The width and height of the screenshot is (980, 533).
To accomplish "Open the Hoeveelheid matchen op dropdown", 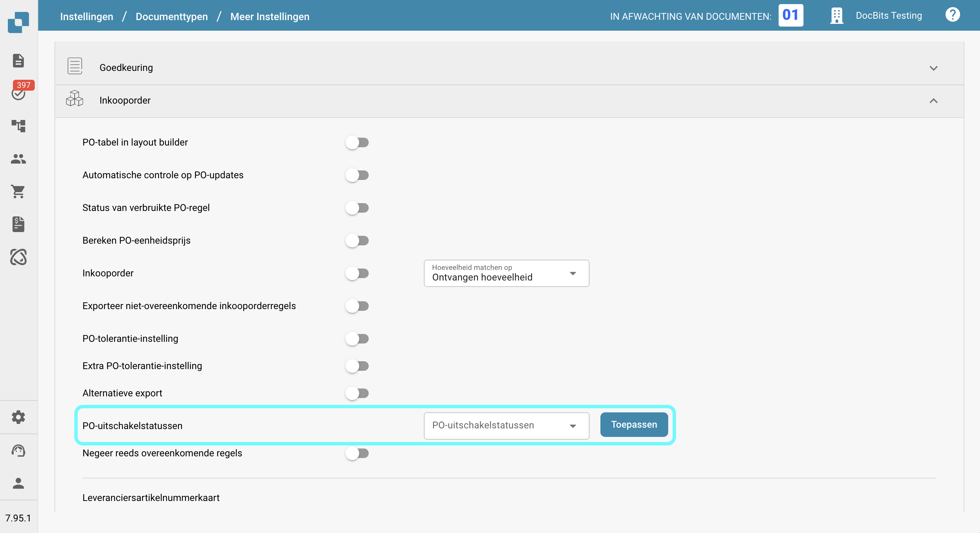I will coord(506,273).
